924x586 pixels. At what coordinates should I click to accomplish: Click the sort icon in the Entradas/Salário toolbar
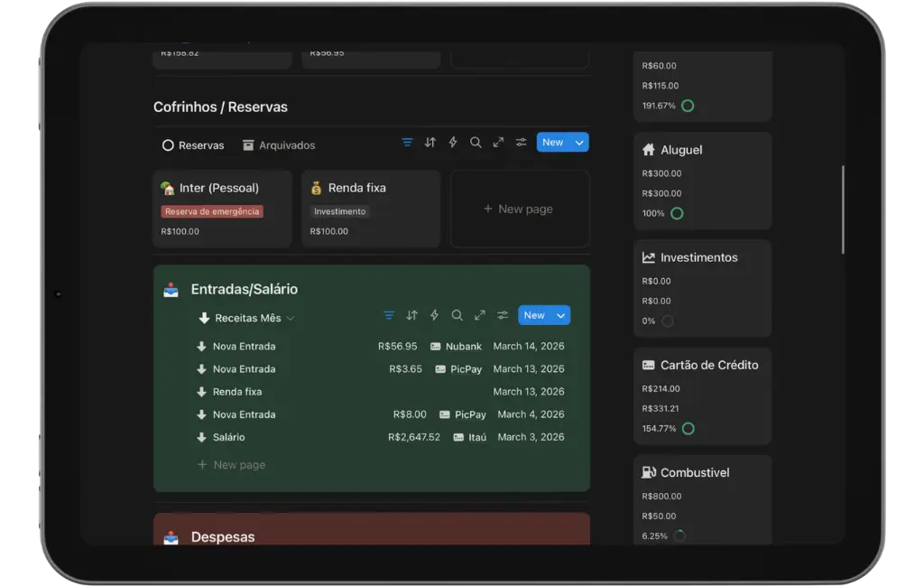tap(411, 315)
